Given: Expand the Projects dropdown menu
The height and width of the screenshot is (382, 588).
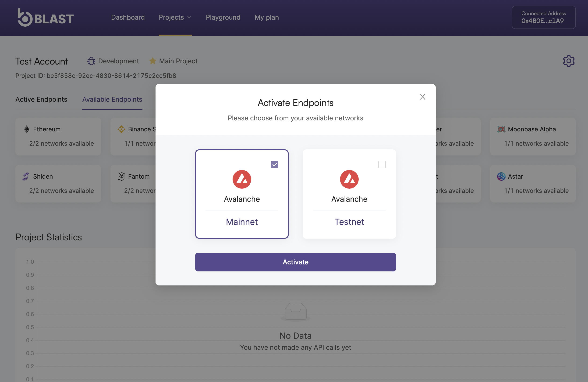Looking at the screenshot, I should tap(175, 17).
